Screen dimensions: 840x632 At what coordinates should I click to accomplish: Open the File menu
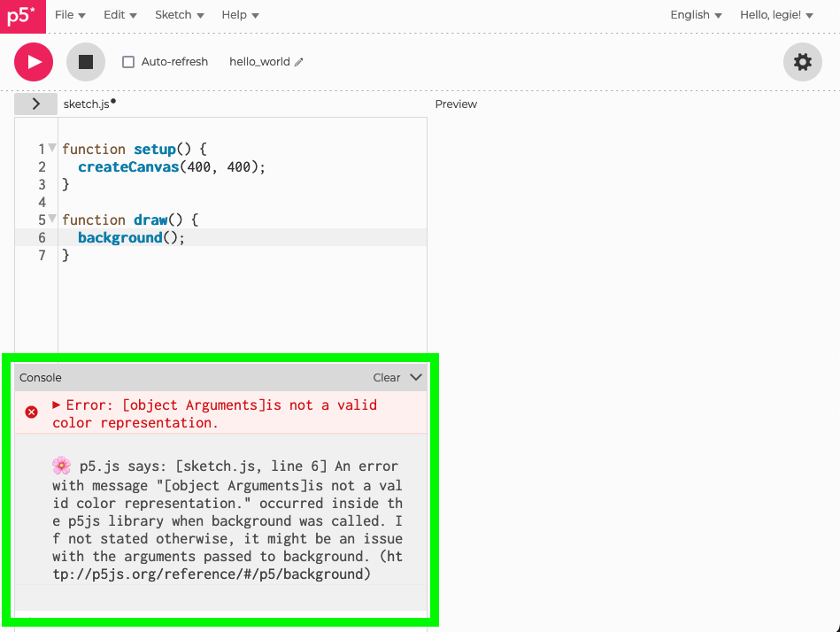70,15
